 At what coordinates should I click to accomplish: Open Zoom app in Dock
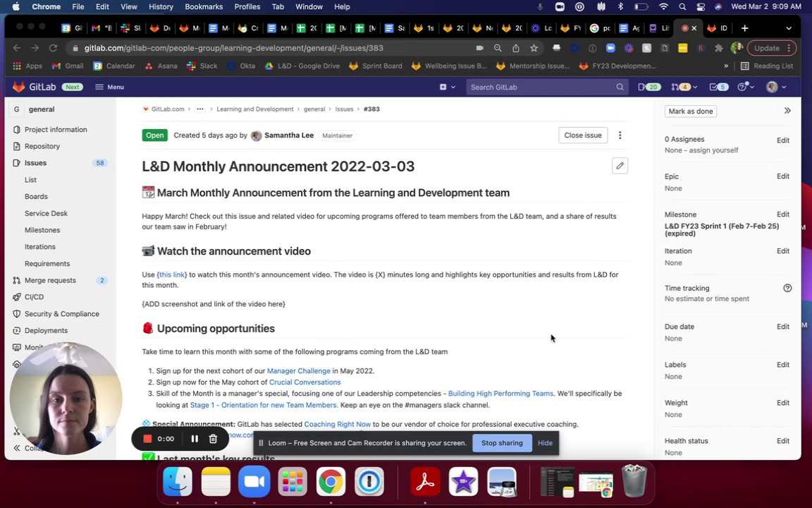click(x=254, y=482)
